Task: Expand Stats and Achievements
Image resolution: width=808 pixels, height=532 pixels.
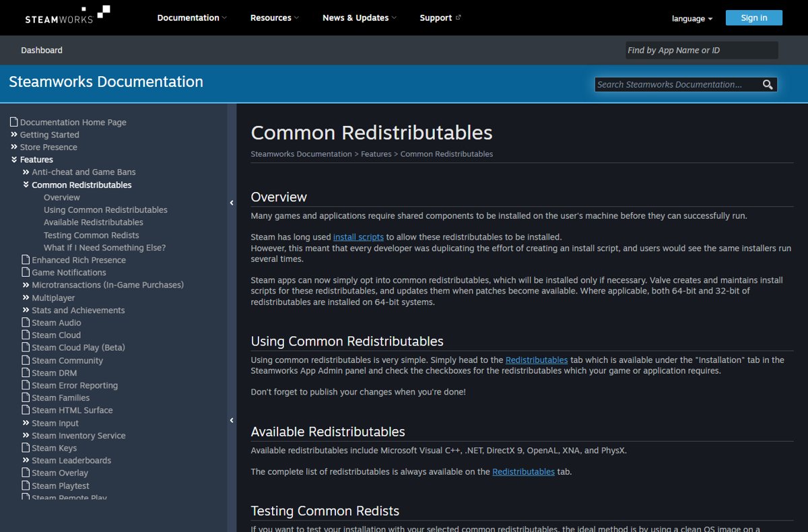Action: click(26, 310)
